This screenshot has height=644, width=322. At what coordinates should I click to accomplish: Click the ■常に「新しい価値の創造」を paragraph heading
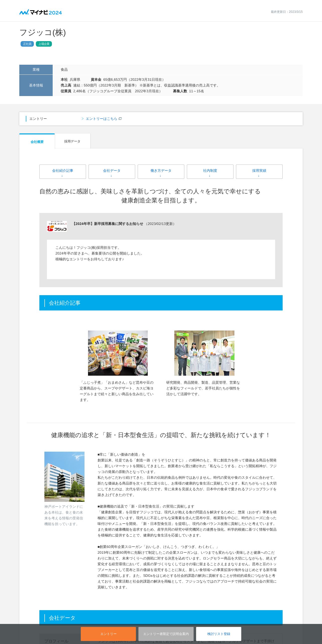pyautogui.click(x=121, y=454)
